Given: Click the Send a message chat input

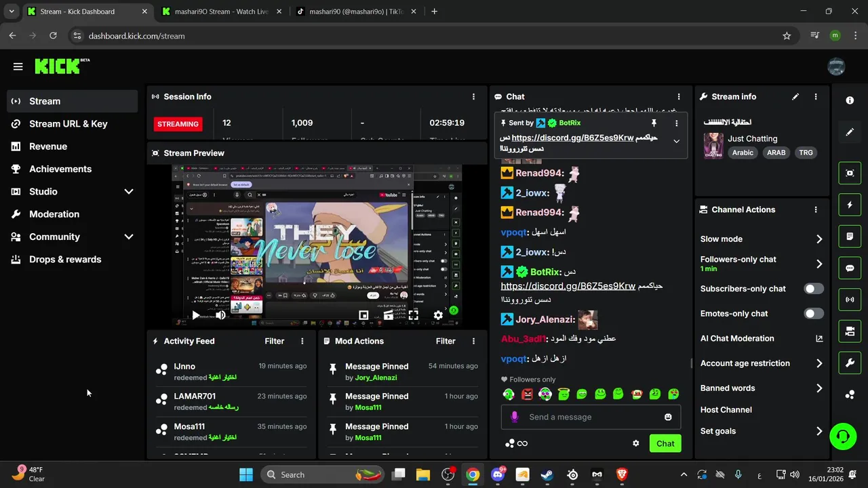Looking at the screenshot, I should tap(591, 417).
